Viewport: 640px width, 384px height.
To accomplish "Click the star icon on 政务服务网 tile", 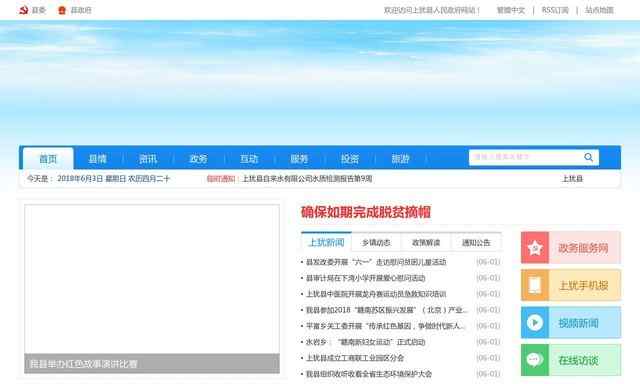I will point(535,248).
